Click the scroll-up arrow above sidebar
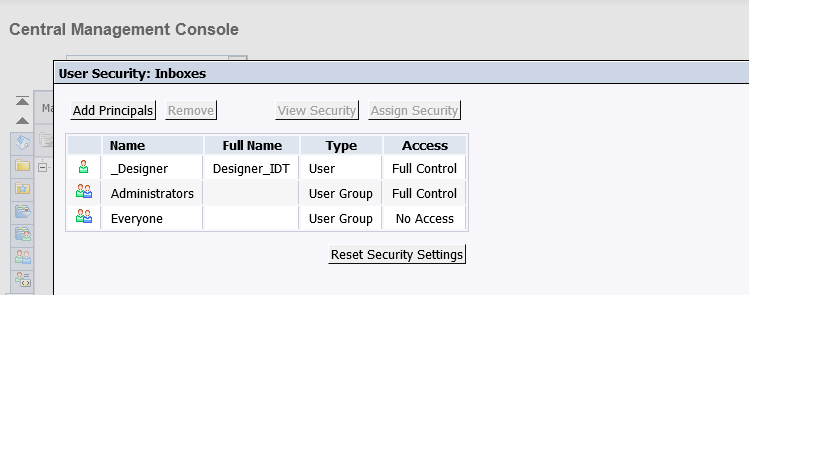The image size is (819, 460). (x=22, y=121)
